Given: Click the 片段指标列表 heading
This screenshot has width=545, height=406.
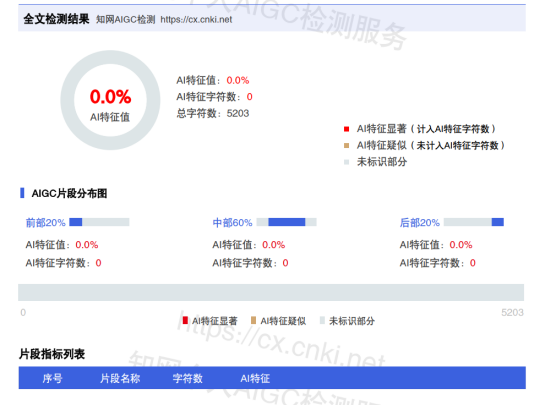Looking at the screenshot, I should 52,354.
